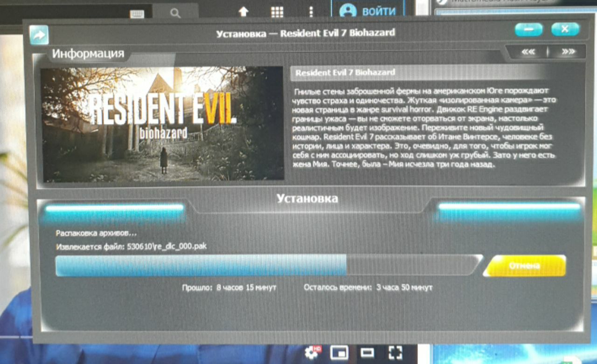Image resolution: width=597 pixels, height=364 pixels.
Task: Enable miniplayer mode in video player
Action: [338, 352]
